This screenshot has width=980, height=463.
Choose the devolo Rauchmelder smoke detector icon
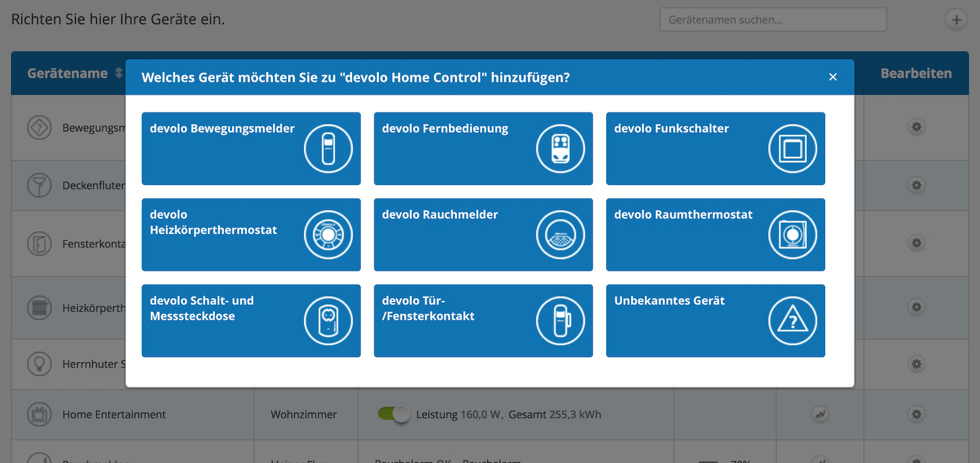[x=561, y=235]
